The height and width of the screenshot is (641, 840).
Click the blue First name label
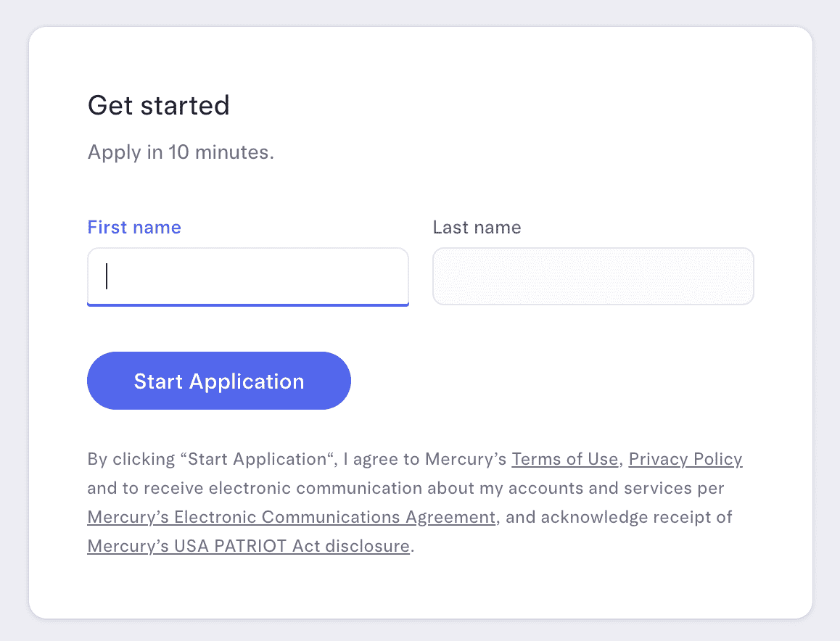pyautogui.click(x=134, y=228)
